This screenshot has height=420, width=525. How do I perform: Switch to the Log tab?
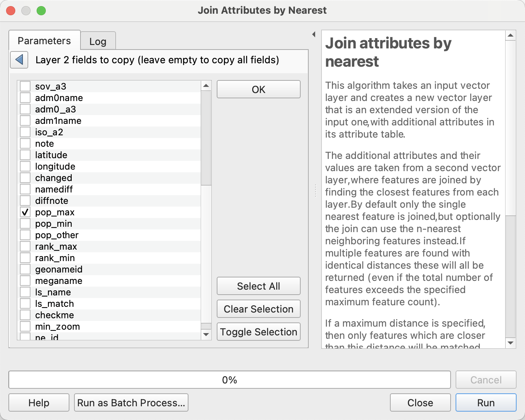tap(98, 41)
